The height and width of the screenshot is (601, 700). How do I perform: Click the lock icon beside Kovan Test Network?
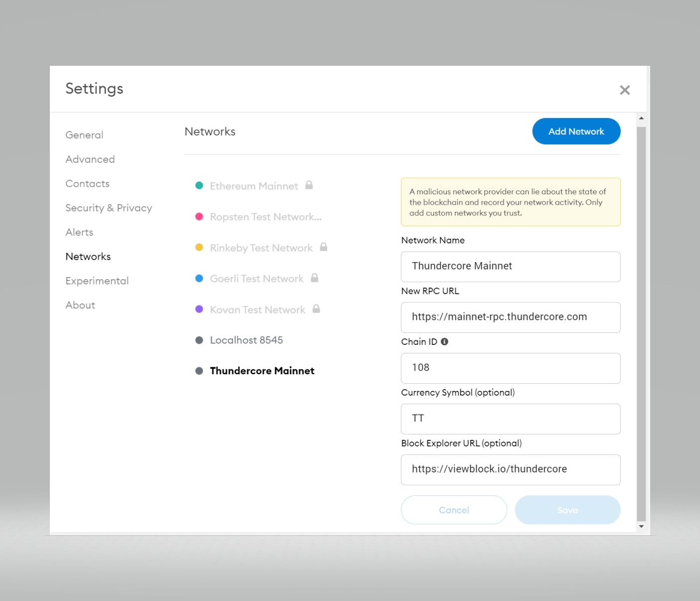click(x=316, y=309)
